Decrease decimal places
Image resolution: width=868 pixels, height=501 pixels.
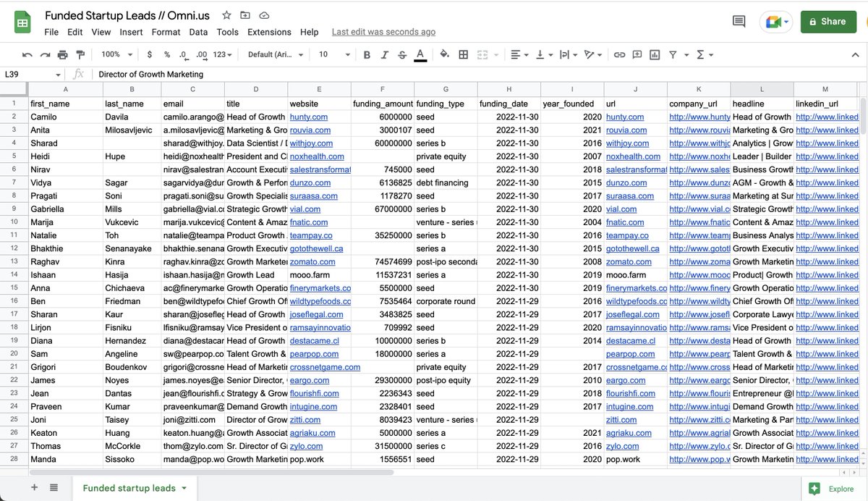coord(184,54)
